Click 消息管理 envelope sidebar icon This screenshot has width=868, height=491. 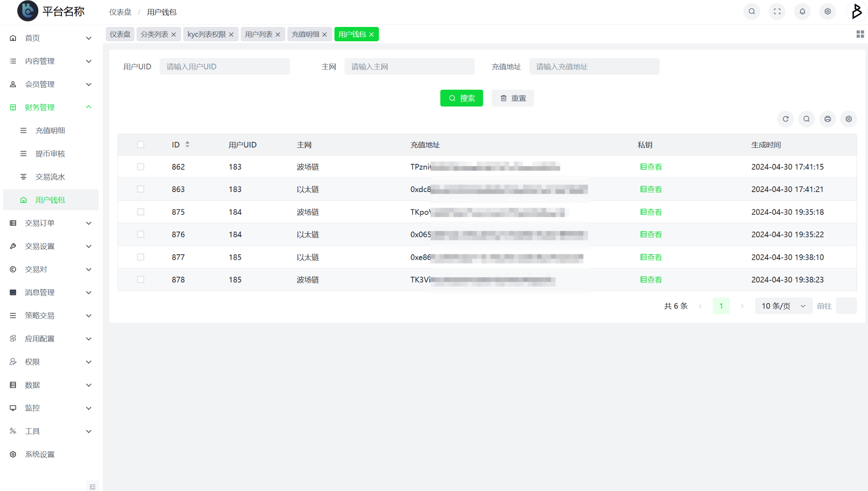(x=13, y=292)
